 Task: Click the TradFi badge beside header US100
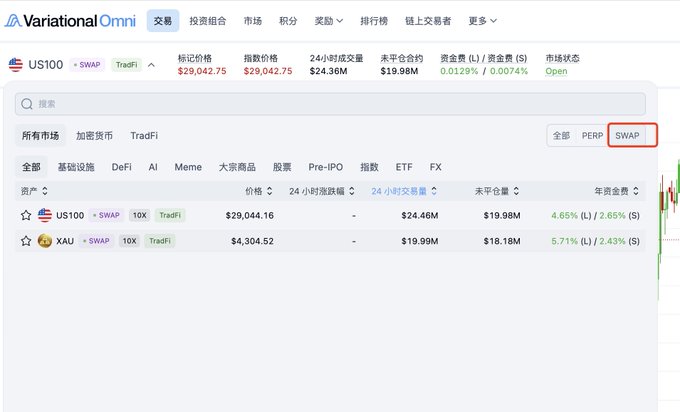coord(126,65)
